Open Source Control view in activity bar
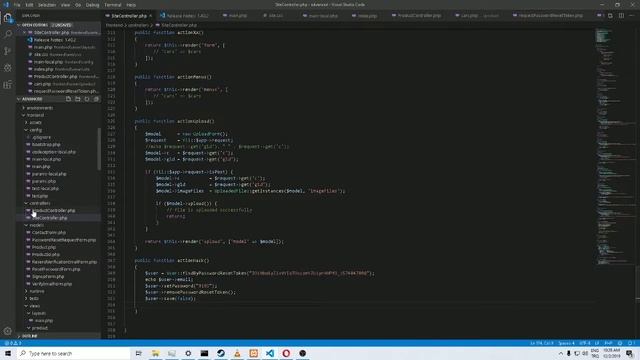The image size is (640, 360). pos(8,51)
